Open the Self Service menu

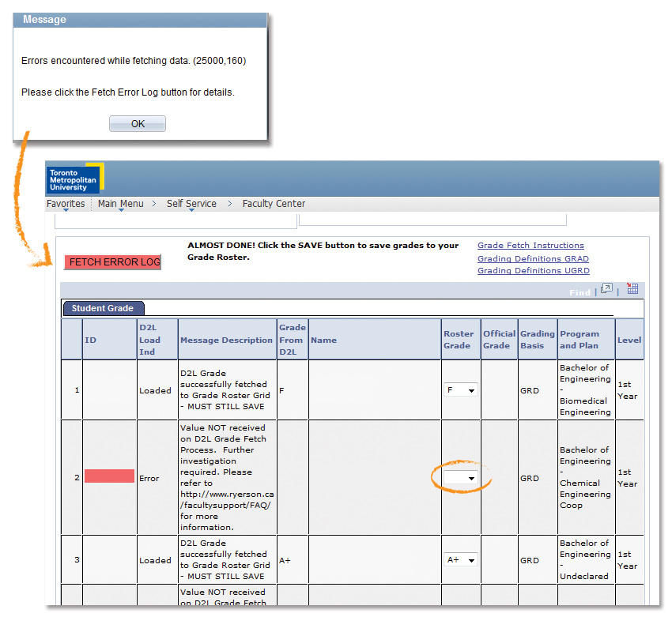coord(191,204)
